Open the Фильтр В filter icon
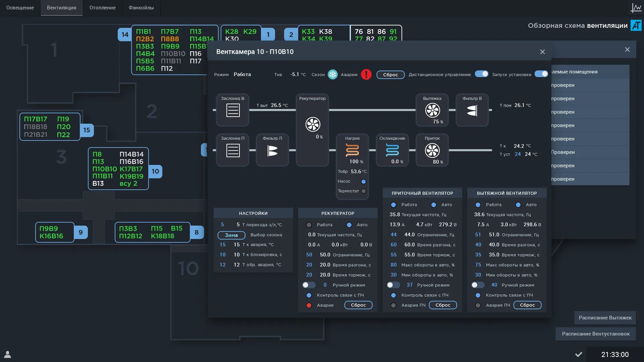The width and height of the screenshot is (644, 362). (x=472, y=110)
